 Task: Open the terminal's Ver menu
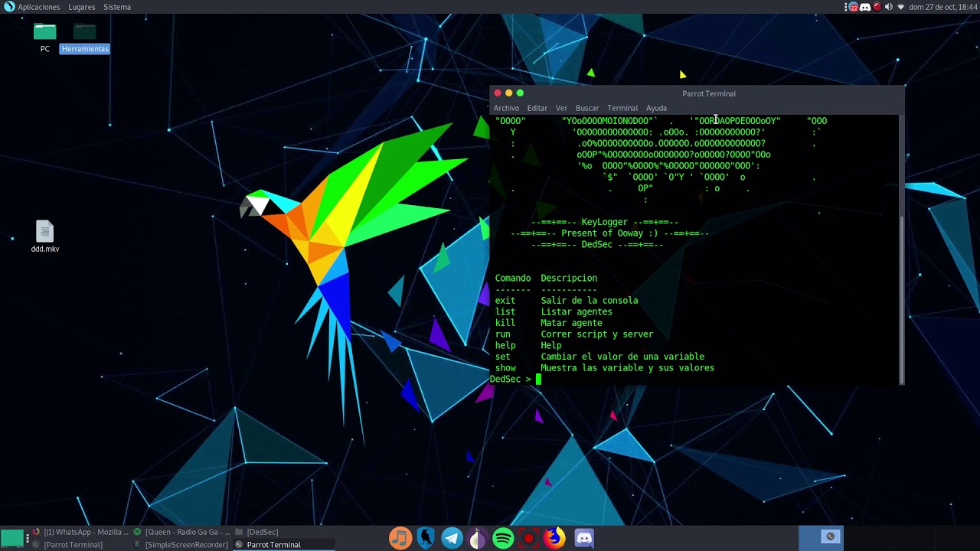pyautogui.click(x=561, y=108)
